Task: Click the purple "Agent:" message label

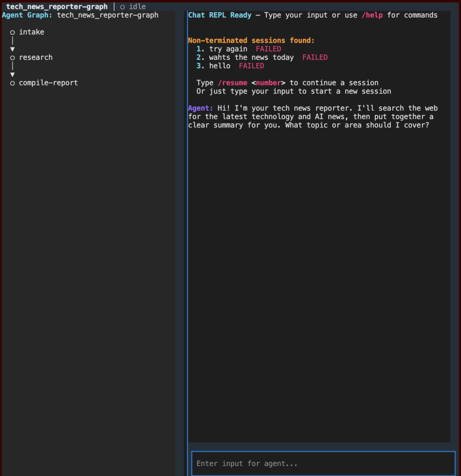Action: (200, 108)
